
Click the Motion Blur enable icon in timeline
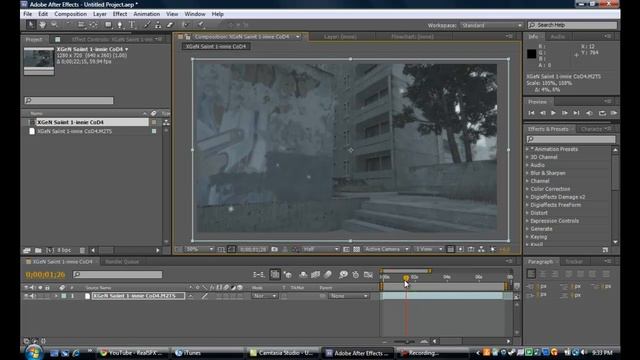328,275
